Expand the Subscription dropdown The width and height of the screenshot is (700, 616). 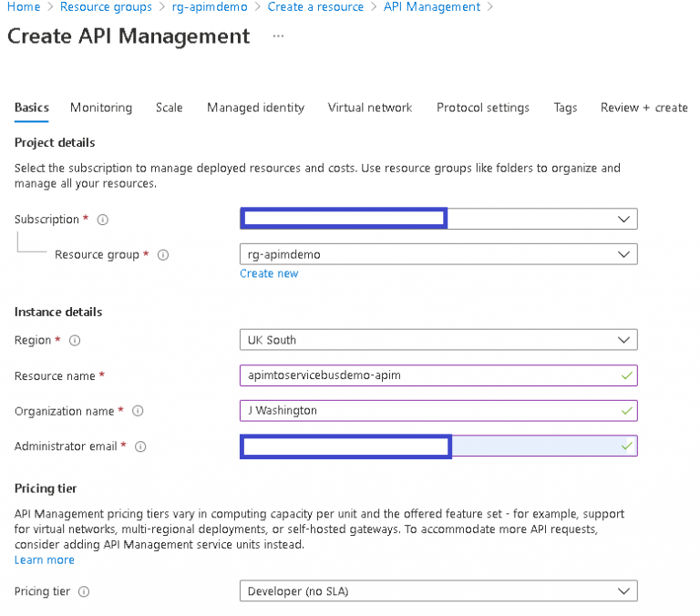pyautogui.click(x=623, y=220)
